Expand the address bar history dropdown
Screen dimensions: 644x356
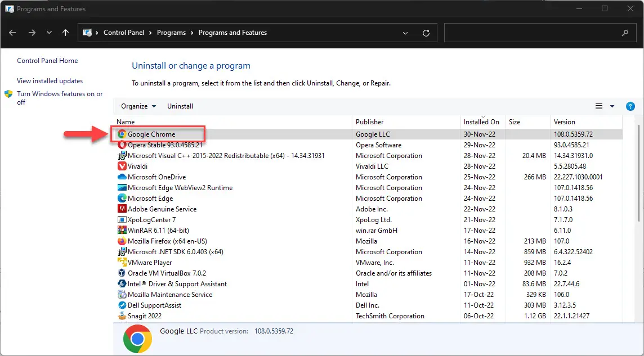tap(405, 33)
